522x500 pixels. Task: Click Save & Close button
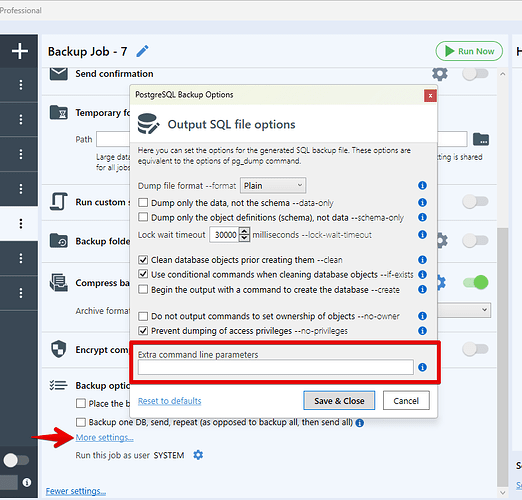(x=339, y=400)
